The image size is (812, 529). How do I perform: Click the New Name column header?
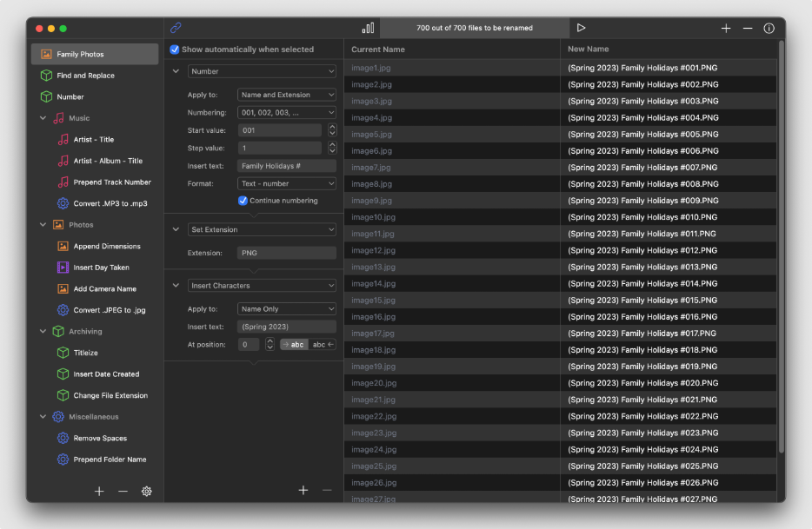pyautogui.click(x=669, y=50)
